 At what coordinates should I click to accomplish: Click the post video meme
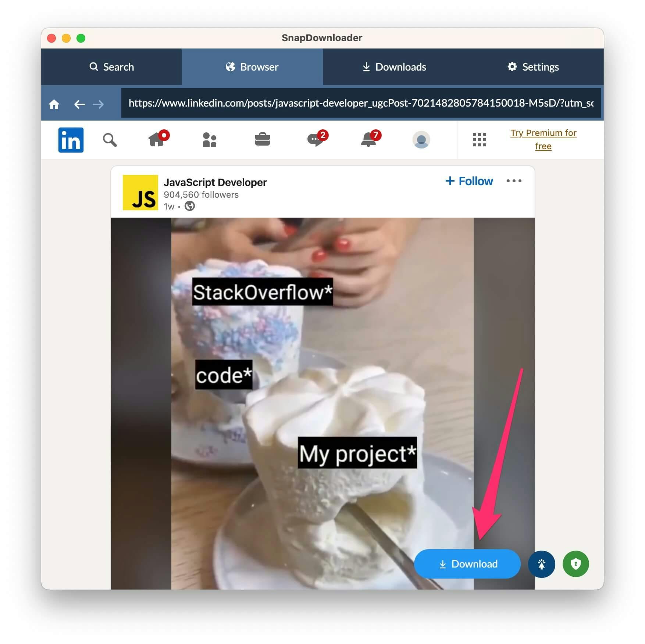click(322, 403)
